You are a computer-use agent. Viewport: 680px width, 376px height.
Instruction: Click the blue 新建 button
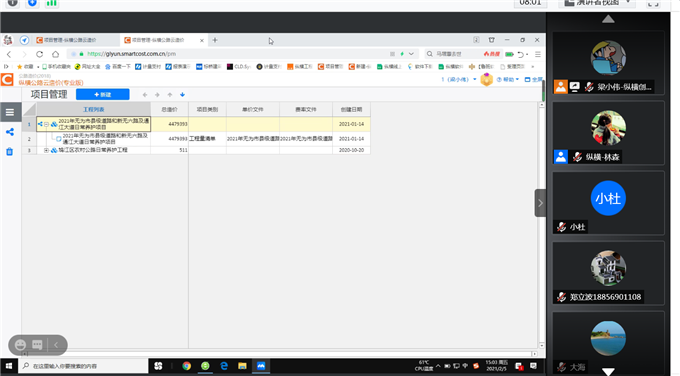(x=103, y=95)
